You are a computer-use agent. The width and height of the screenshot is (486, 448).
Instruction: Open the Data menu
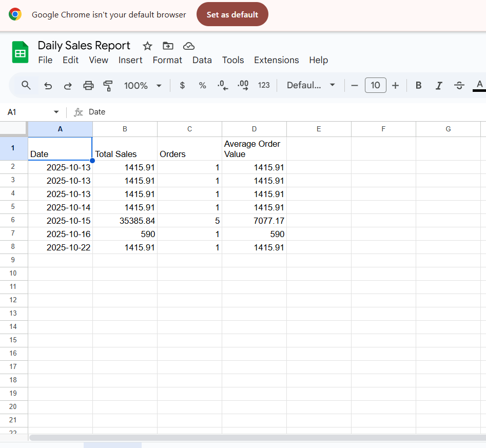pyautogui.click(x=202, y=60)
